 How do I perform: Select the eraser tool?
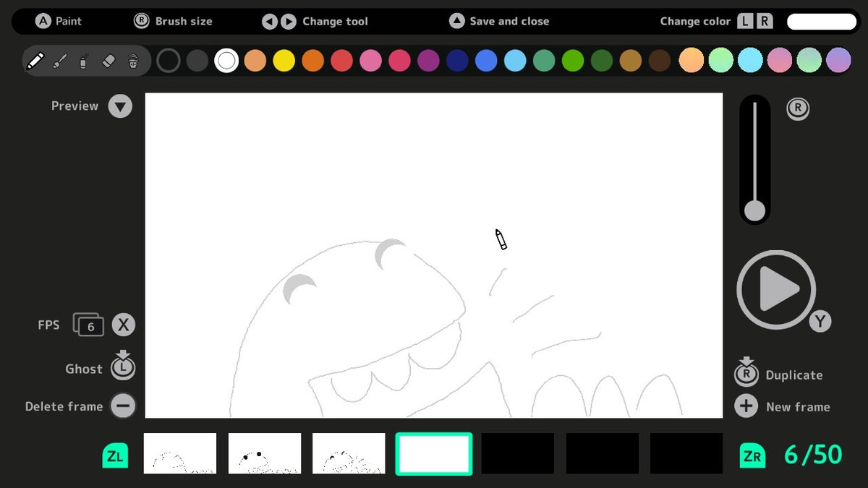point(109,61)
